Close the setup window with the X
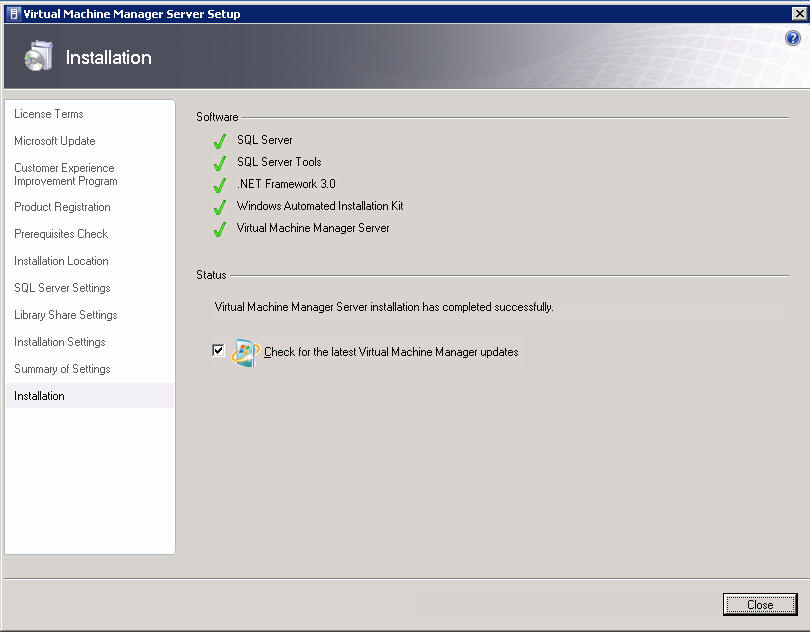Viewport: 810px width, 632px height. tap(799, 13)
